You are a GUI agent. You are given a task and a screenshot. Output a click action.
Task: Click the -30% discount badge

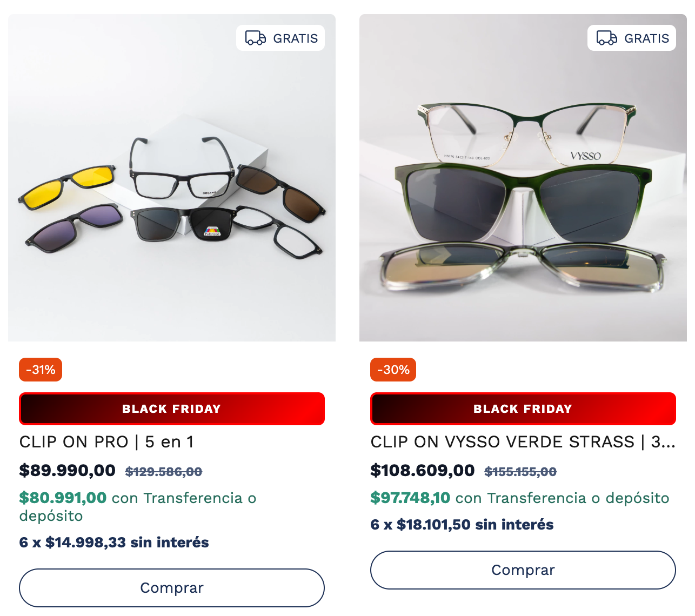393,370
